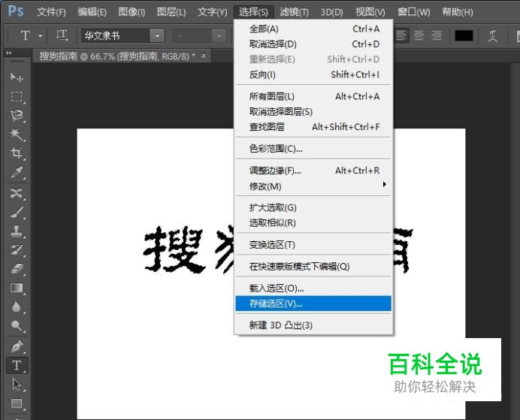Screen dimensions: 520x420
Task: Choose 全部(A) select all
Action: (x=313, y=29)
